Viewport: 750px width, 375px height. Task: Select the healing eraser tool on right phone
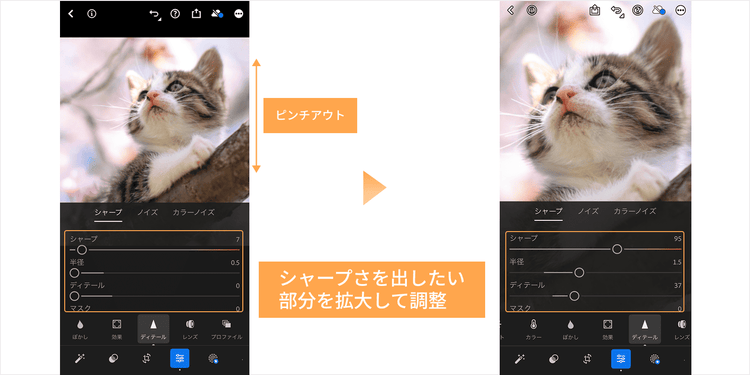[554, 359]
